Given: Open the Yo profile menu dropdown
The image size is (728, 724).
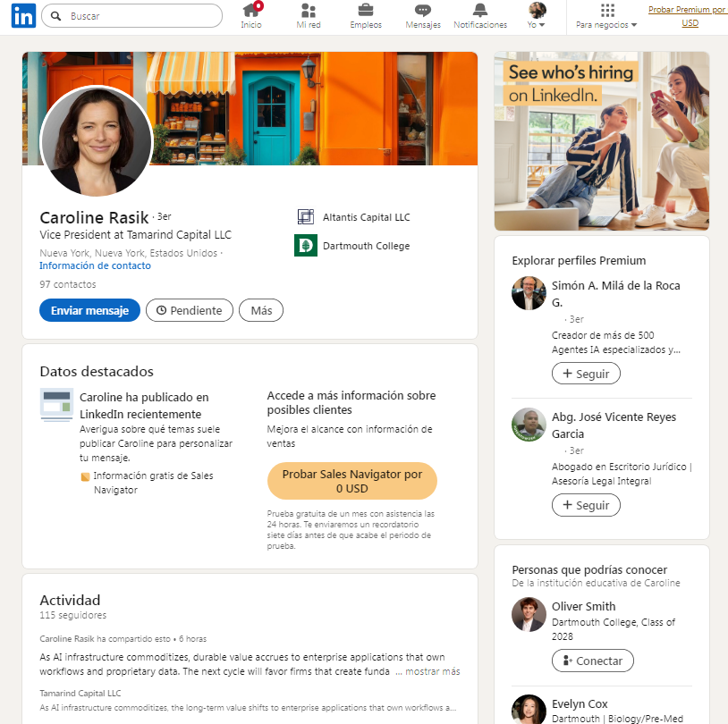Looking at the screenshot, I should click(x=537, y=16).
